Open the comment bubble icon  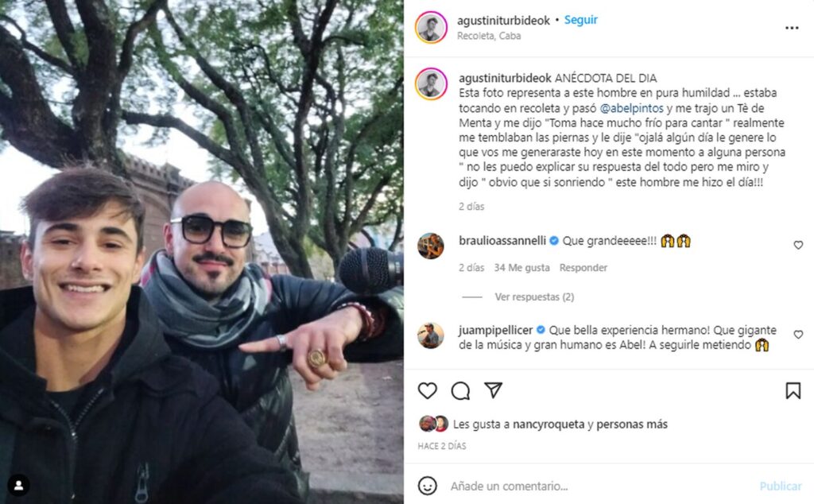(460, 390)
